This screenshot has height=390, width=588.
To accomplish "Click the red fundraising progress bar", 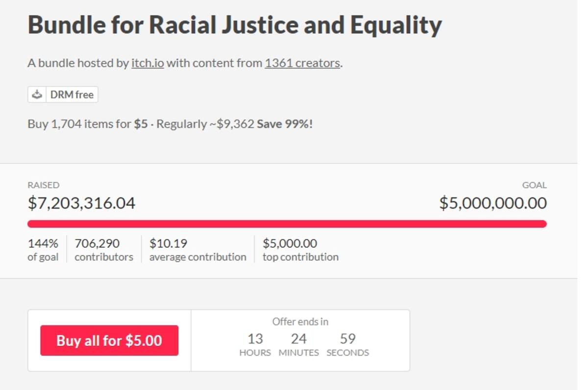I will [287, 224].
